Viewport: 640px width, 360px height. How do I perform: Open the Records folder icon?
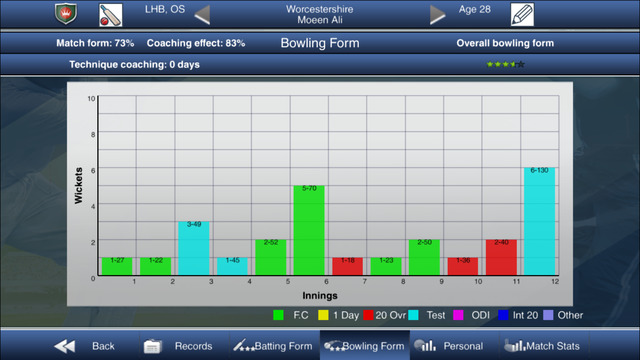tap(152, 346)
